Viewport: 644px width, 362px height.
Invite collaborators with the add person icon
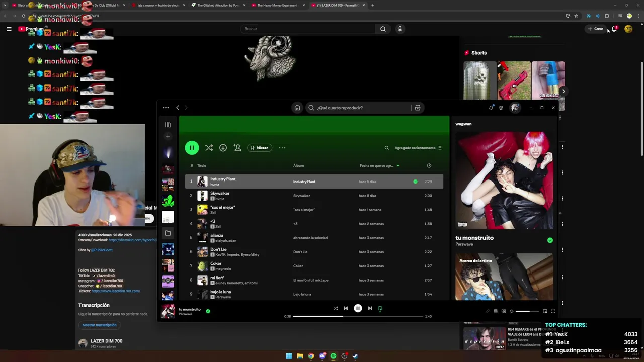pyautogui.click(x=237, y=148)
